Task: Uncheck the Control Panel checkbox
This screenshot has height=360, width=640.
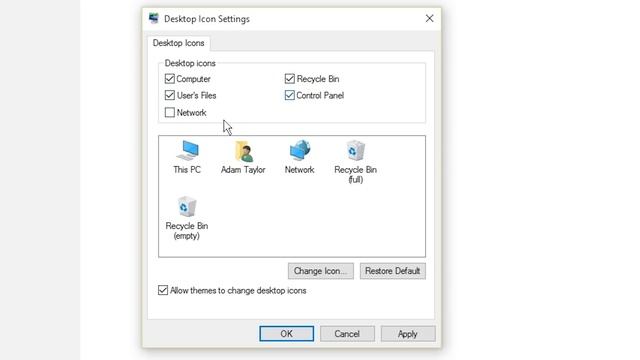Action: (290, 95)
